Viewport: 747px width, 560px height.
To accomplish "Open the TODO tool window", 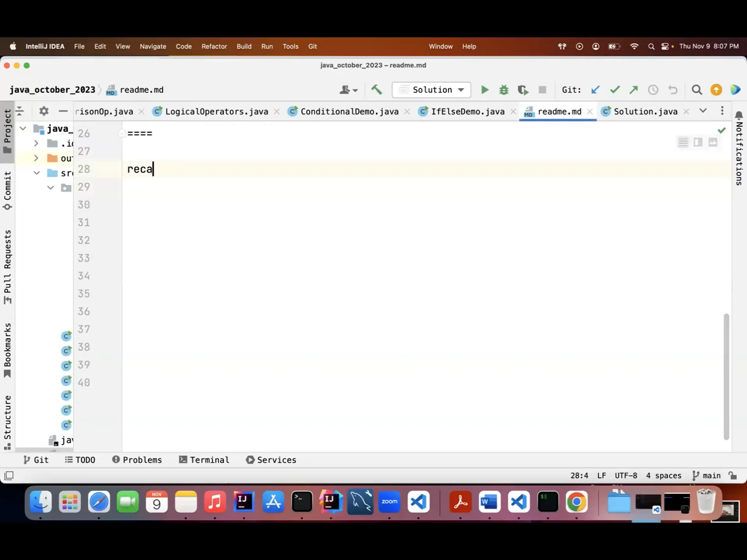I will tap(80, 460).
